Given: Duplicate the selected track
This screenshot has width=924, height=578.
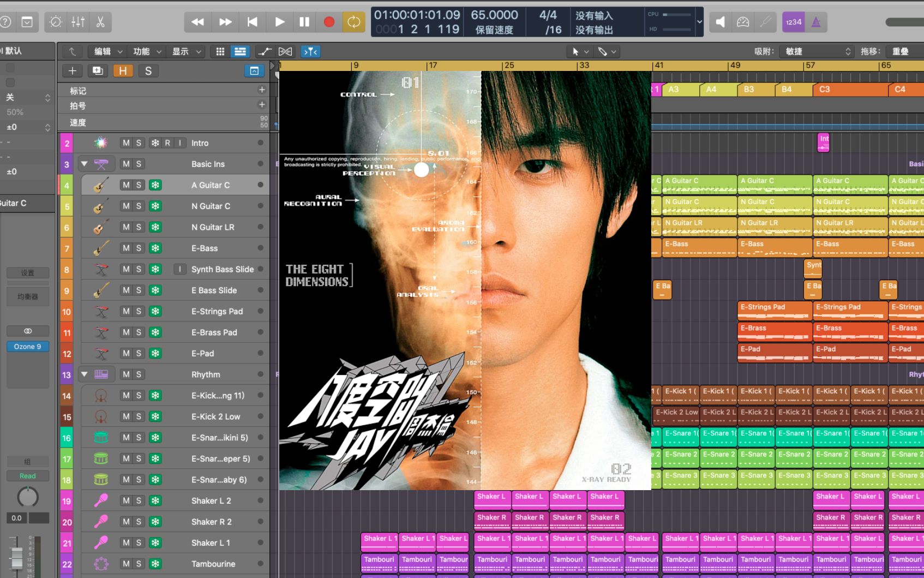Looking at the screenshot, I should tap(98, 71).
